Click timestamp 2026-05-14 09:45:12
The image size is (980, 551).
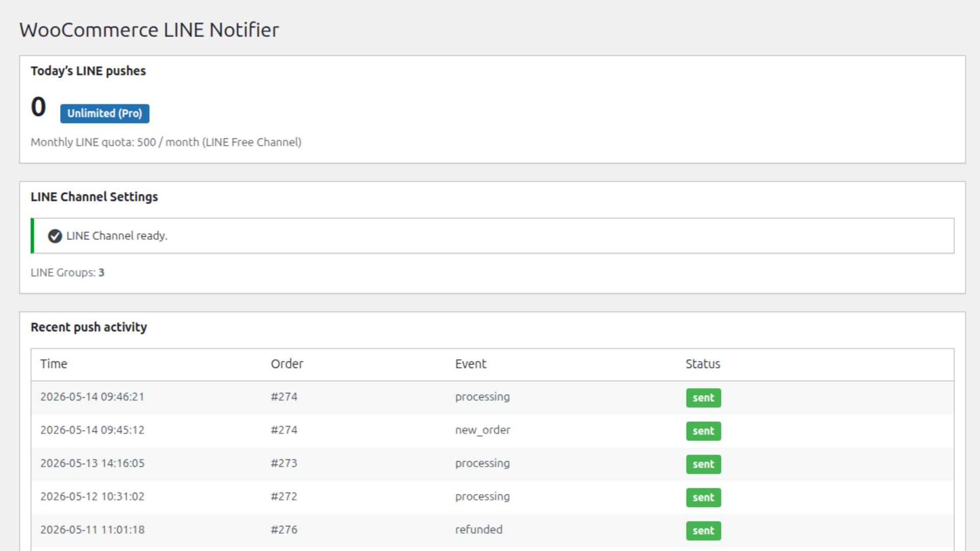(x=92, y=430)
